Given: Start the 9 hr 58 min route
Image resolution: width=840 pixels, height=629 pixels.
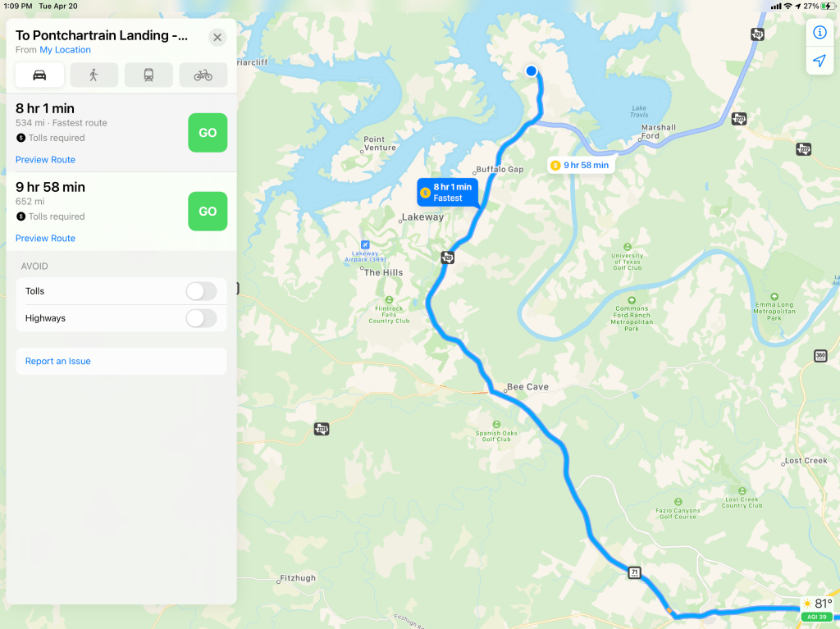Looking at the screenshot, I should coord(208,212).
